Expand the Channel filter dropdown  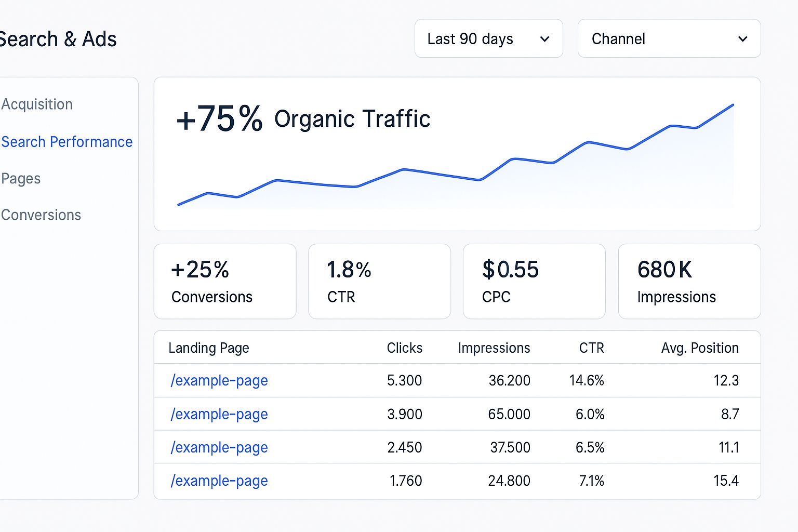(669, 39)
